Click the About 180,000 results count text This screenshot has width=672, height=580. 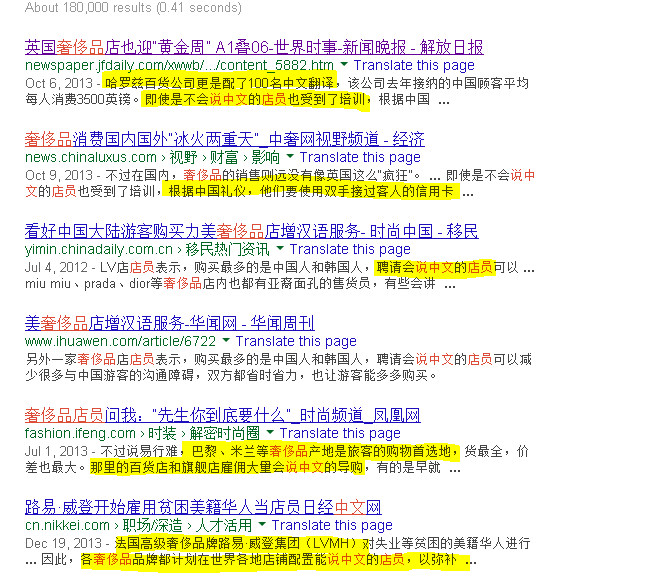[133, 8]
